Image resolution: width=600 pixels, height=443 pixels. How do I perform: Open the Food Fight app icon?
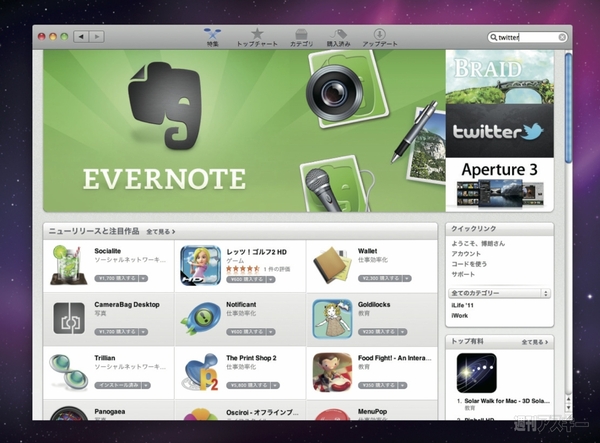coord(333,372)
